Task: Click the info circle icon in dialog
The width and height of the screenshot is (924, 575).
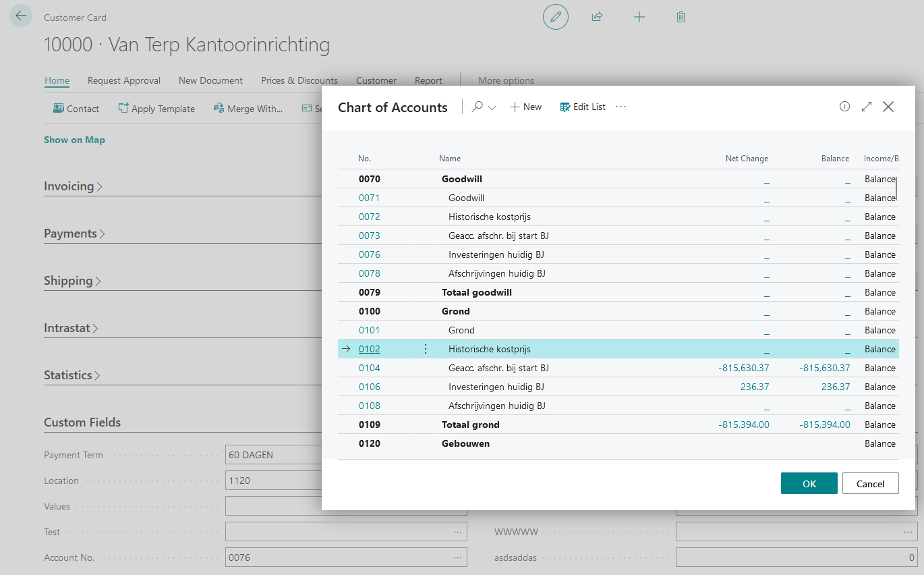Action: click(x=844, y=107)
